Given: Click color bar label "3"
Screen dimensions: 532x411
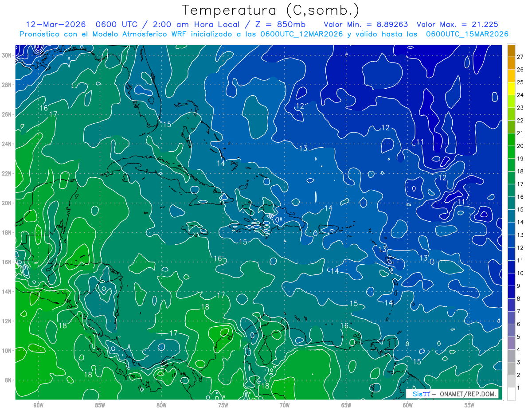Looking at the screenshot, I should (x=519, y=363).
